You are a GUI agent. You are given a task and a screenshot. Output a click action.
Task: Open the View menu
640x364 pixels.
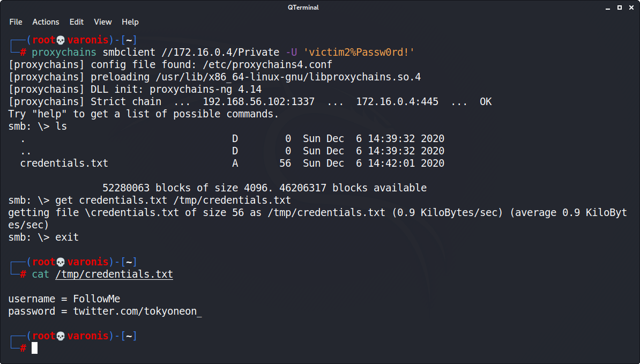tap(102, 22)
